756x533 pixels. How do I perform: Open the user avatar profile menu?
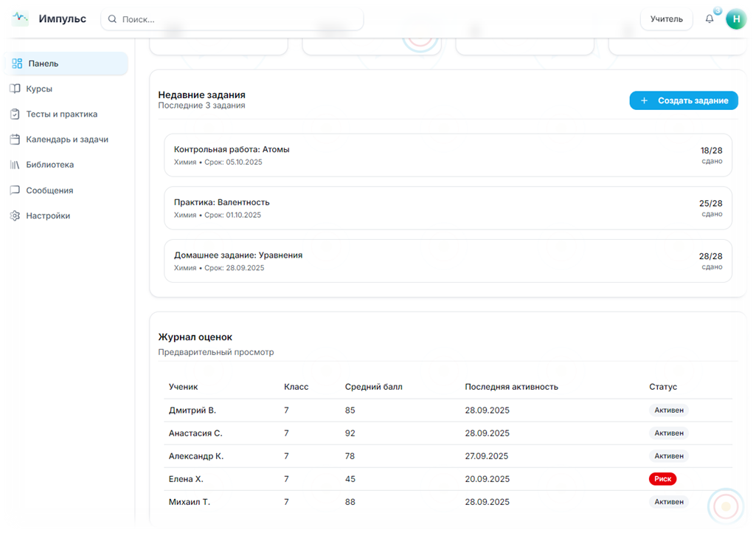(x=736, y=19)
